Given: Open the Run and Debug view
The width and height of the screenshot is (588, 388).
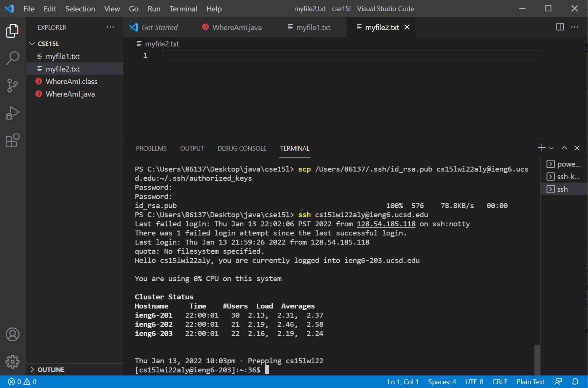Looking at the screenshot, I should pyautogui.click(x=13, y=113).
